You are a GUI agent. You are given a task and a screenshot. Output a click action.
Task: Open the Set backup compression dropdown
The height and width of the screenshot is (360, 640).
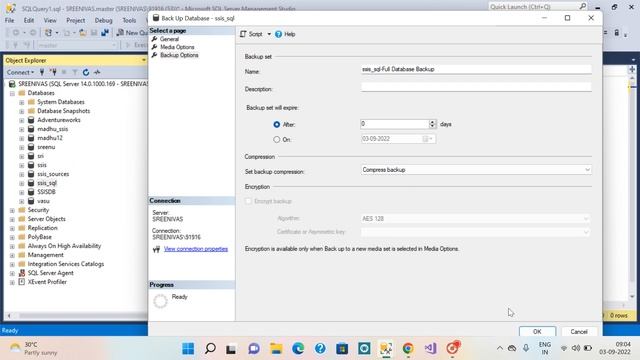476,170
